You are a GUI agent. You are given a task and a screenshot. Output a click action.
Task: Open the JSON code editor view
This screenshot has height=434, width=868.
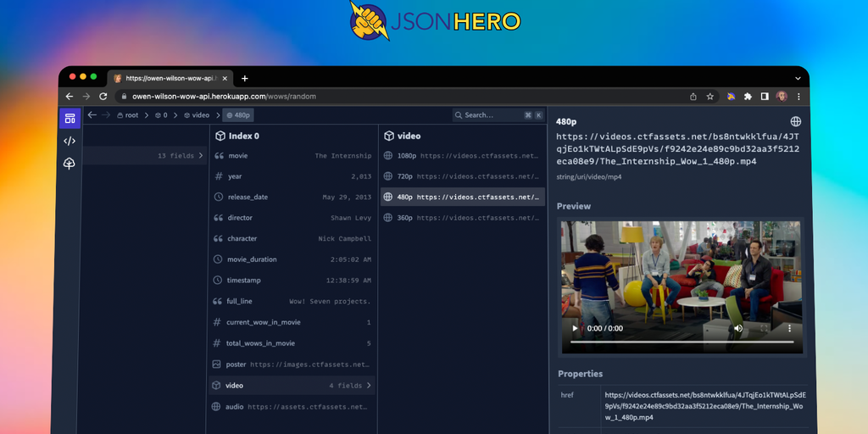[x=70, y=141]
